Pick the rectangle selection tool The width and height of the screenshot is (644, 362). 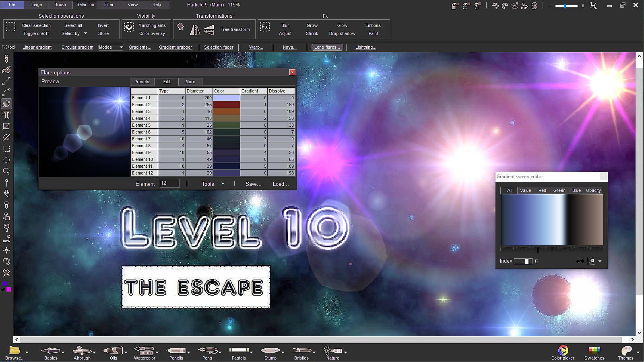click(6, 149)
